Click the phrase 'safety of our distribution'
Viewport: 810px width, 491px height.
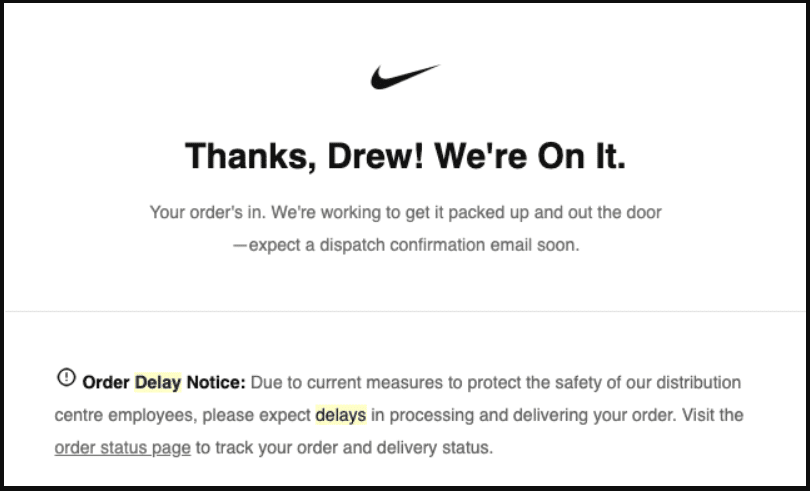click(x=648, y=382)
